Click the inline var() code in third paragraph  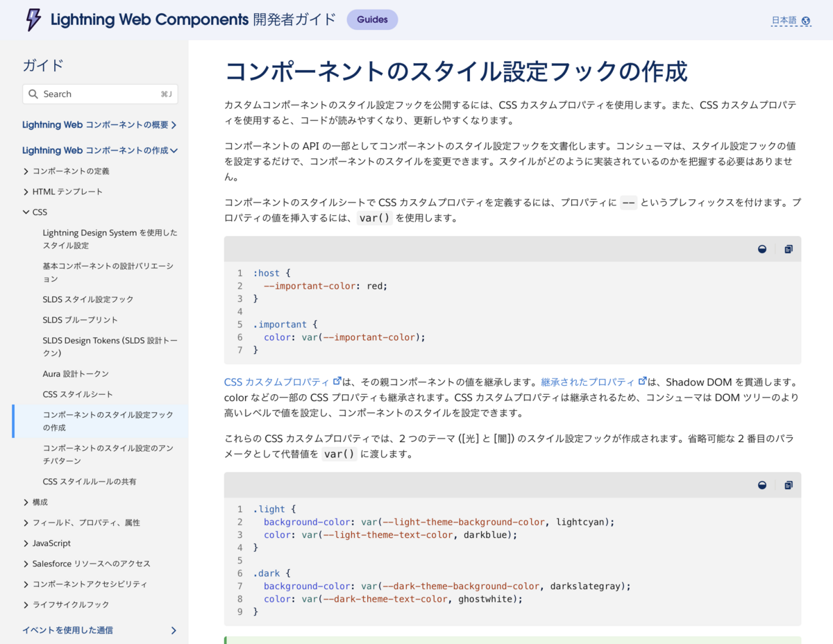[x=375, y=218]
